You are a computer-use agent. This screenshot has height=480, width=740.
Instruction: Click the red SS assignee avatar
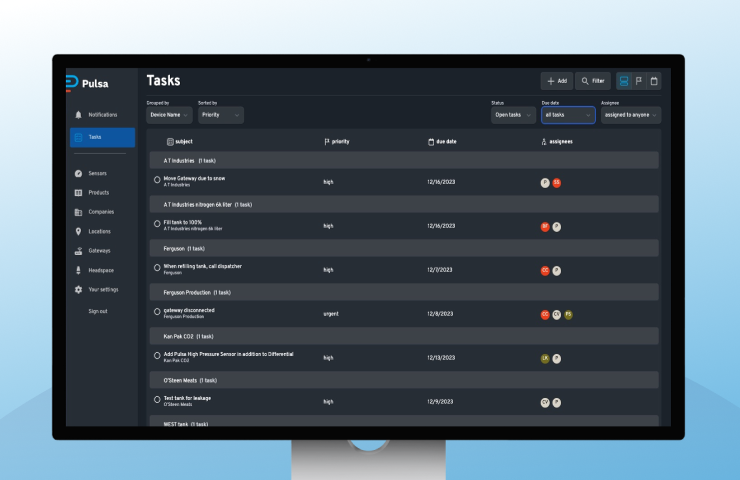(x=557, y=183)
